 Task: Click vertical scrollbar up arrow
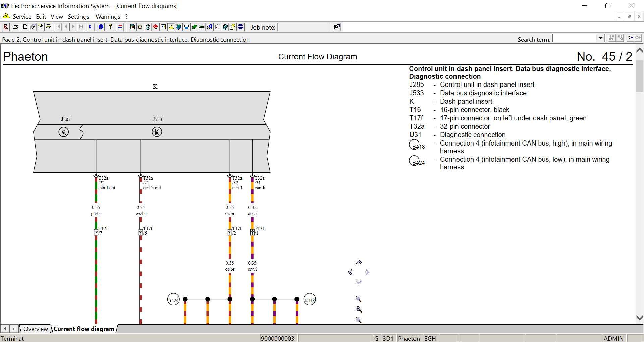[x=640, y=50]
